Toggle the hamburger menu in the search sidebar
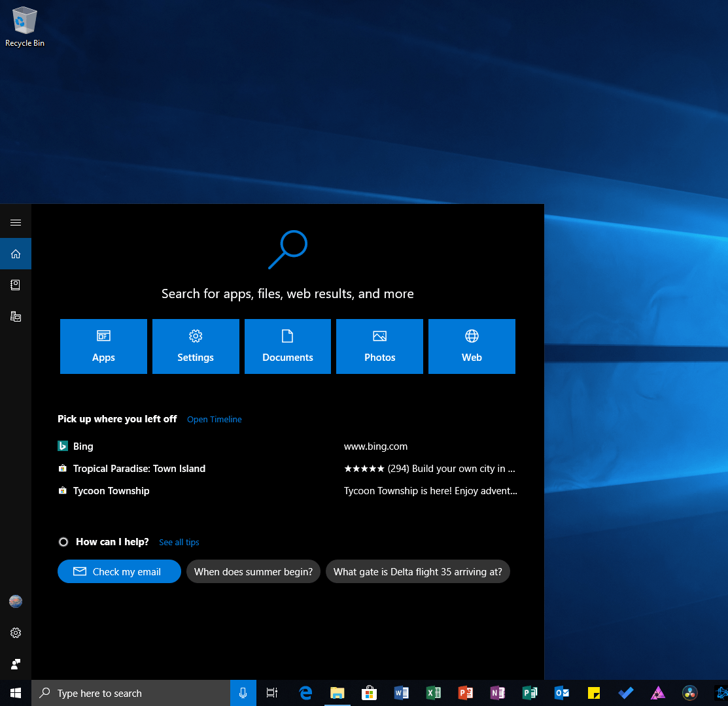 (16, 222)
